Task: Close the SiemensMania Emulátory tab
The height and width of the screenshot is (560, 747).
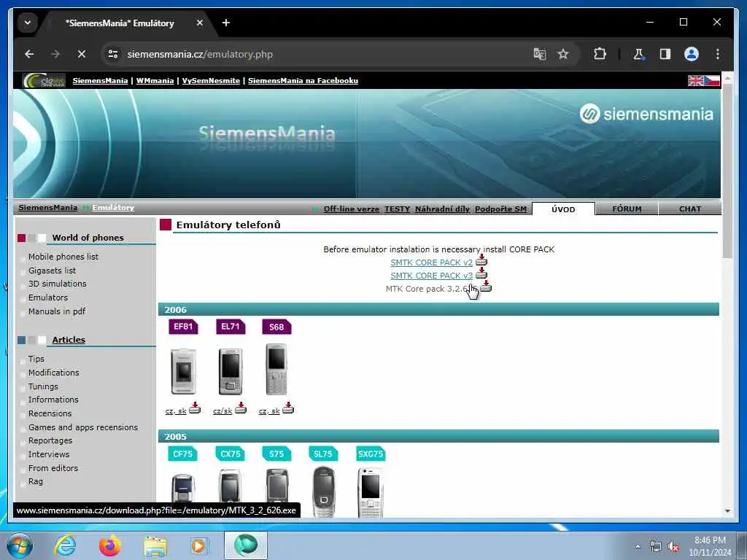Action: click(x=200, y=23)
